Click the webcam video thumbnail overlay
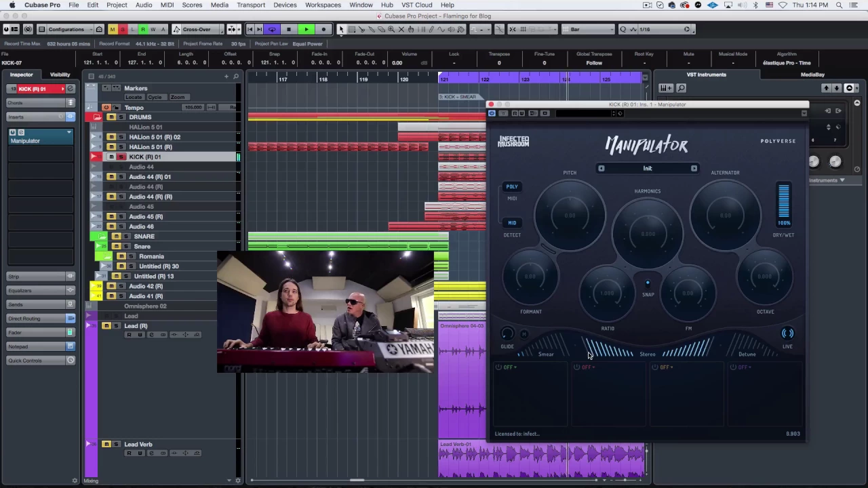 [x=325, y=312]
